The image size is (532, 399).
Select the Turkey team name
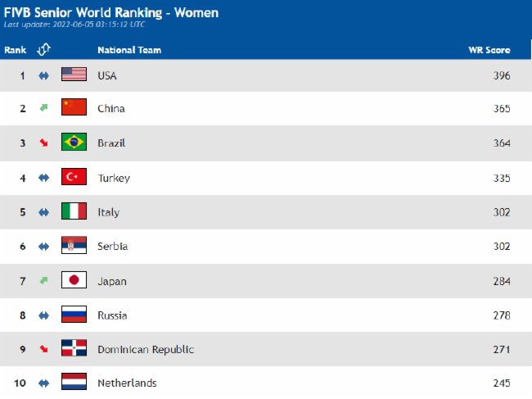pyautogui.click(x=114, y=179)
